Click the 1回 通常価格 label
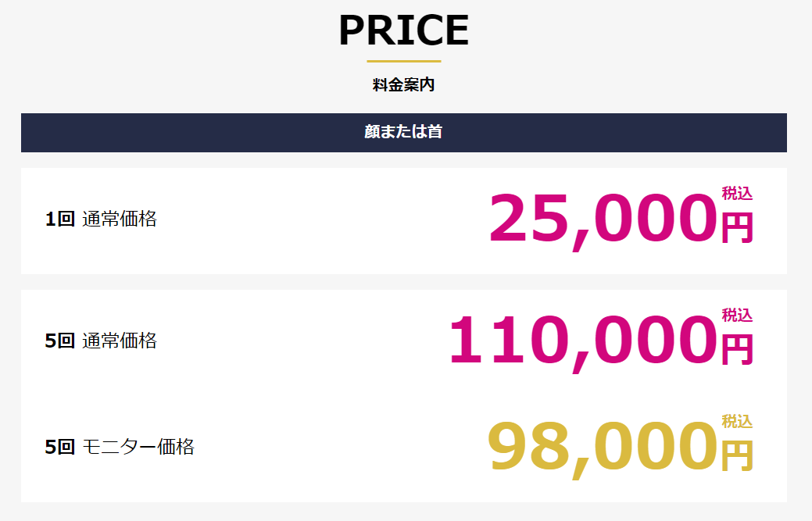The width and height of the screenshot is (812, 521). click(101, 219)
